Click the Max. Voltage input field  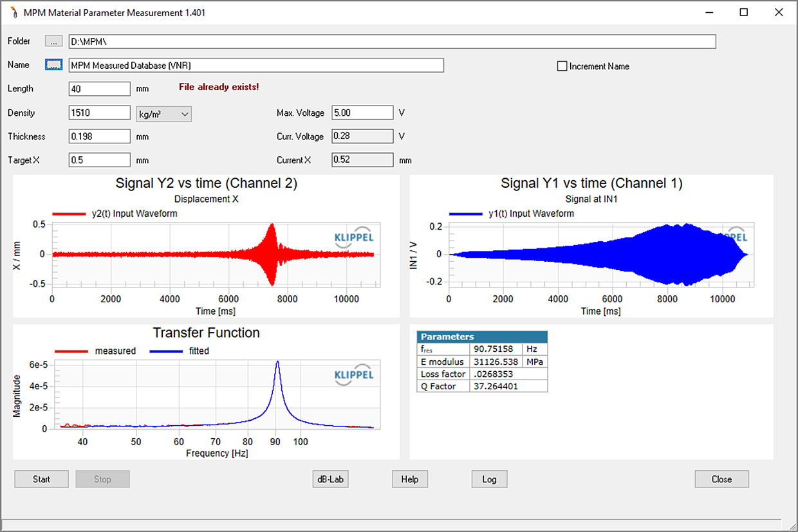click(362, 113)
